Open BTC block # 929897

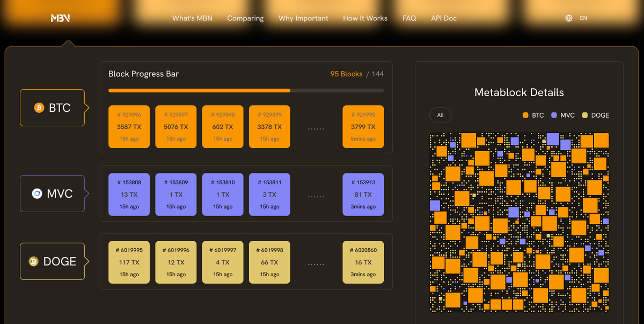[175, 126]
